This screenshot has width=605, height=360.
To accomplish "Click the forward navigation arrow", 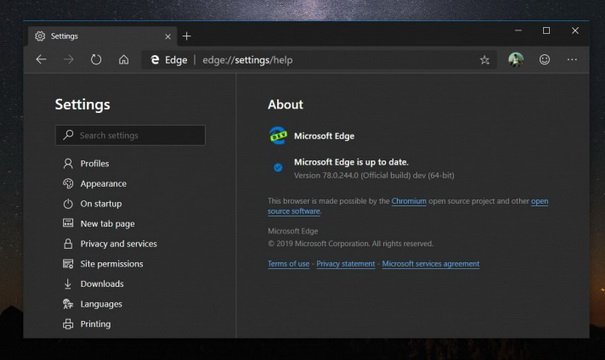I will (69, 59).
